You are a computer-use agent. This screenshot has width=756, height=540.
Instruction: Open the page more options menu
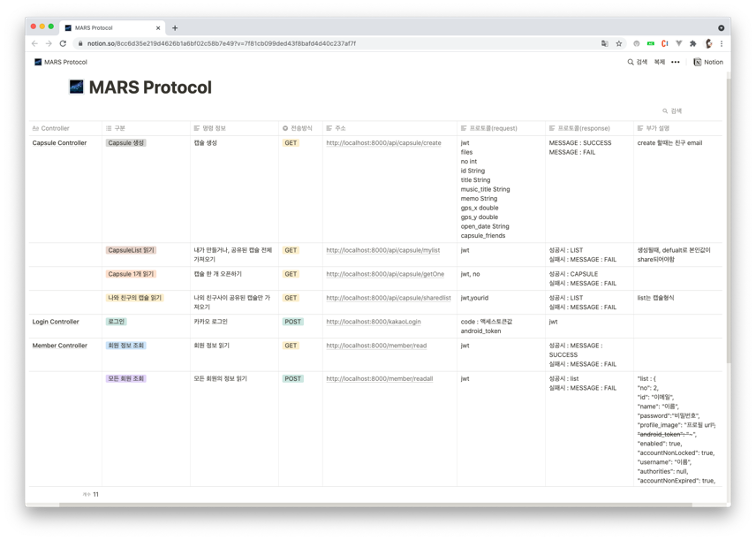(675, 62)
